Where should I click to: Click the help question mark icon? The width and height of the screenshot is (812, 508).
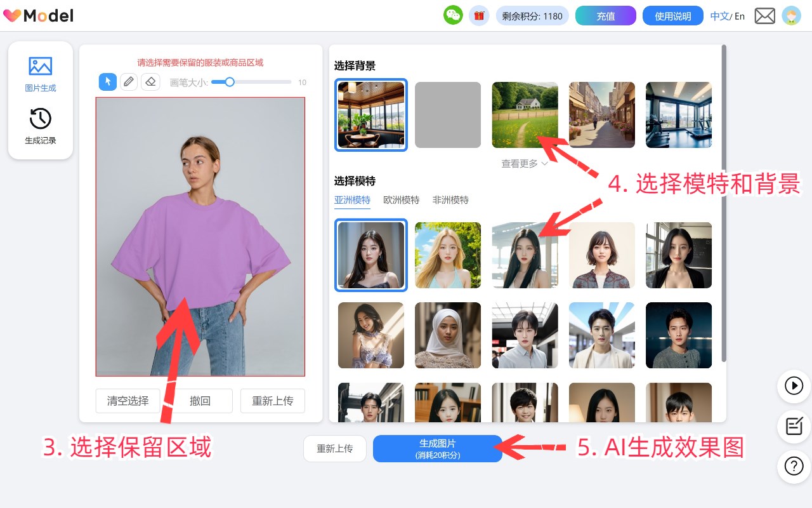pyautogui.click(x=794, y=467)
